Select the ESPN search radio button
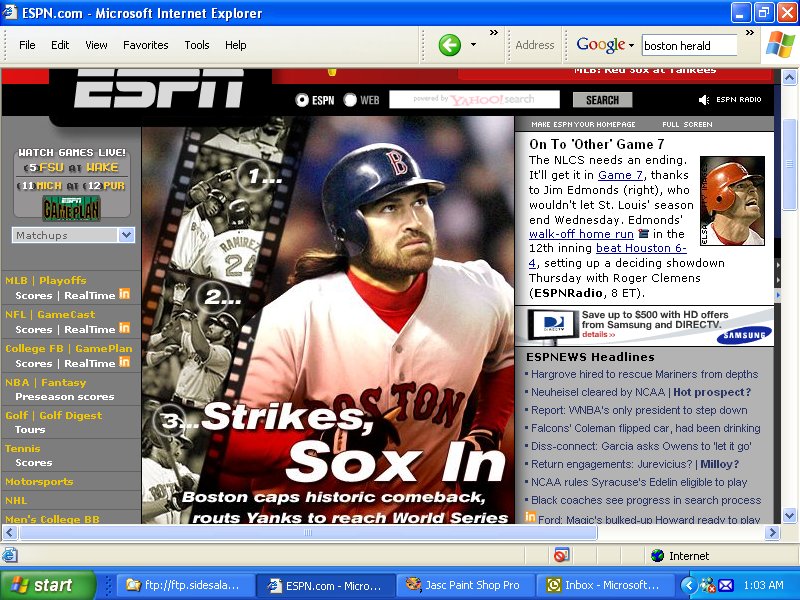 click(x=302, y=100)
